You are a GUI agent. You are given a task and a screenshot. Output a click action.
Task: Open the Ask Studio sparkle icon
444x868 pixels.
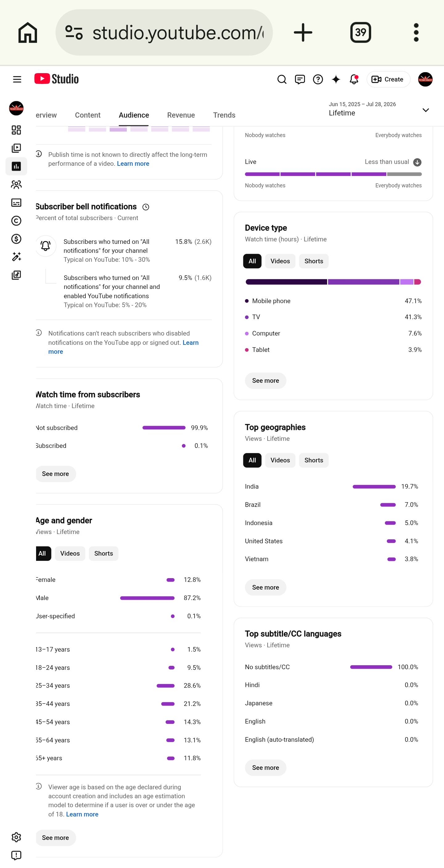click(x=336, y=79)
